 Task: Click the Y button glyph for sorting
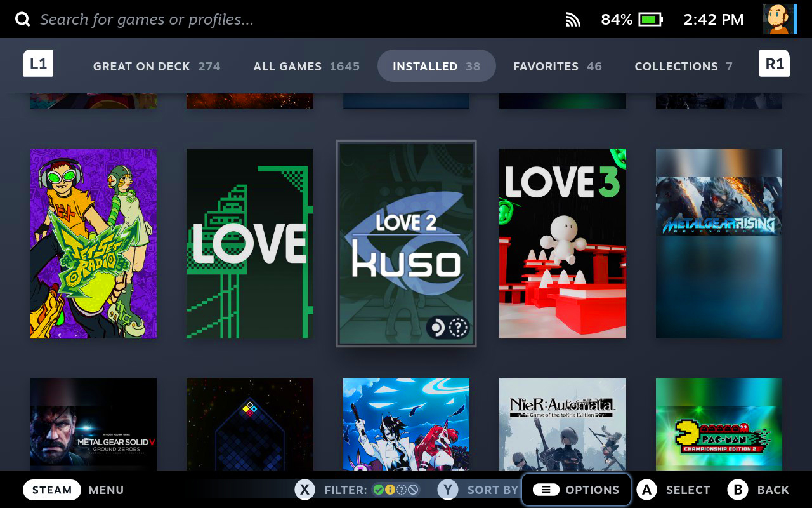448,490
